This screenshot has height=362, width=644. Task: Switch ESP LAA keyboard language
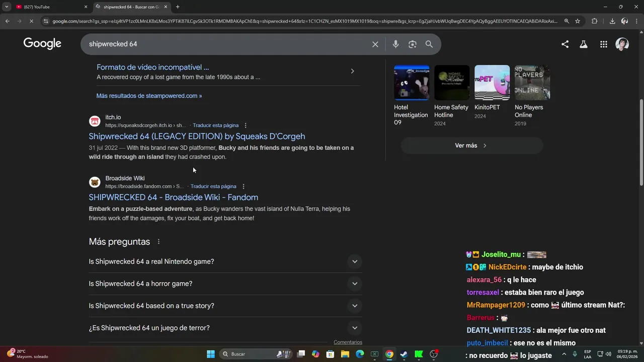point(588,354)
